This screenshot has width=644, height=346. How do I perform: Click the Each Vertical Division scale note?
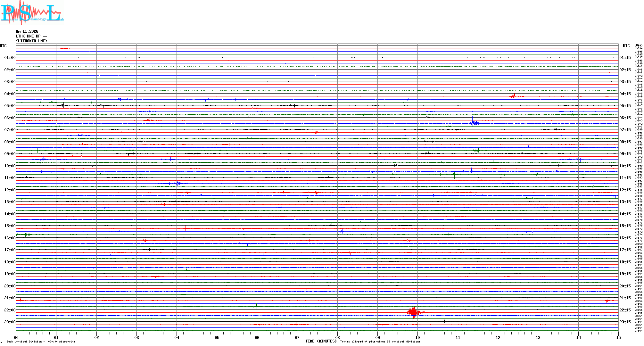(41, 342)
